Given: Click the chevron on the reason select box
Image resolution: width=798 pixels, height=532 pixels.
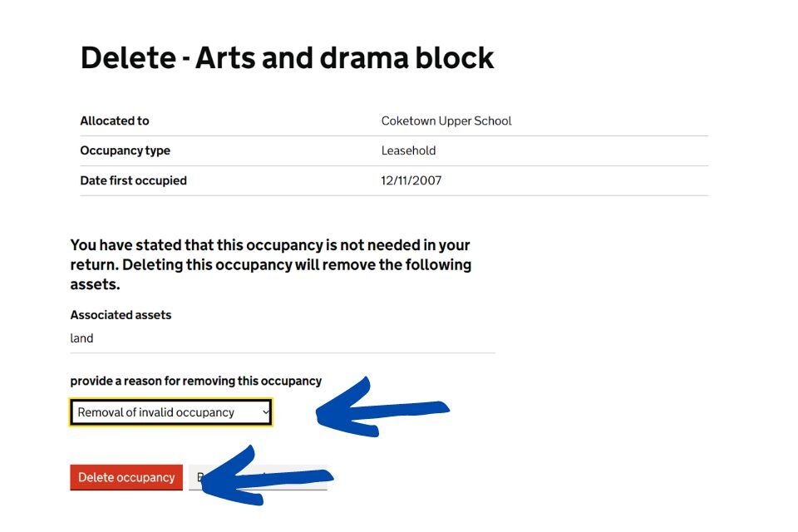Looking at the screenshot, I should point(265,412).
